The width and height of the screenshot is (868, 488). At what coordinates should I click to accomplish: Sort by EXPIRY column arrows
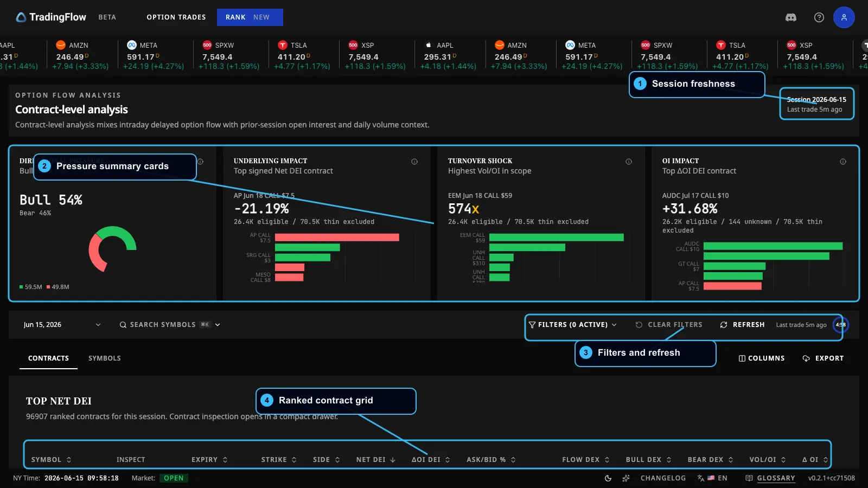tap(225, 460)
